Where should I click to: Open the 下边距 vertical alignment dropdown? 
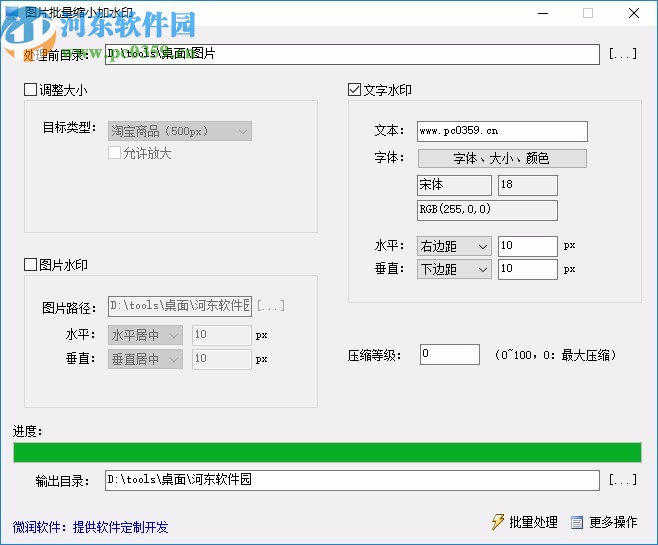pos(454,269)
